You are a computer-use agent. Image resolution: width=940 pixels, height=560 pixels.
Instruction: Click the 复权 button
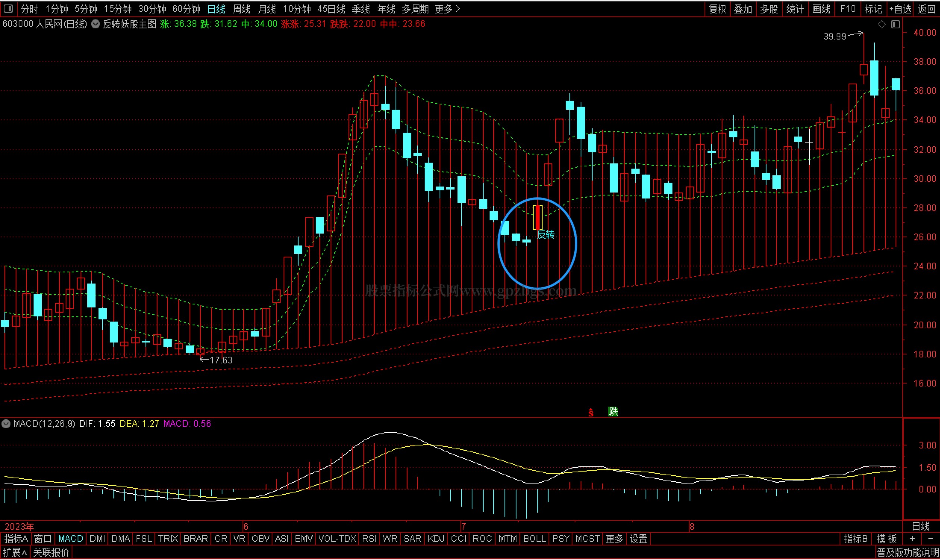pos(717,9)
